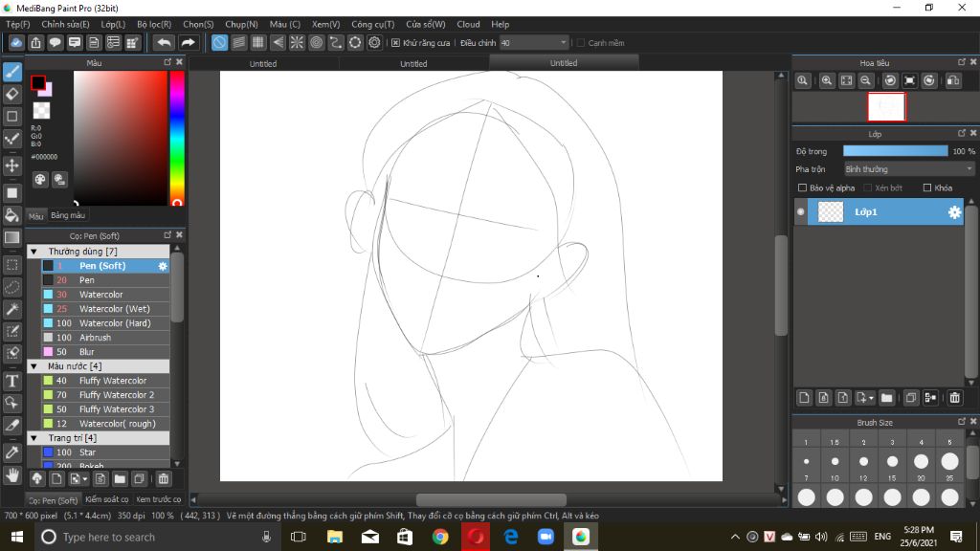The height and width of the screenshot is (551, 980).
Task: Open the Điều chỉnh correction dropdown
Action: [x=534, y=43]
